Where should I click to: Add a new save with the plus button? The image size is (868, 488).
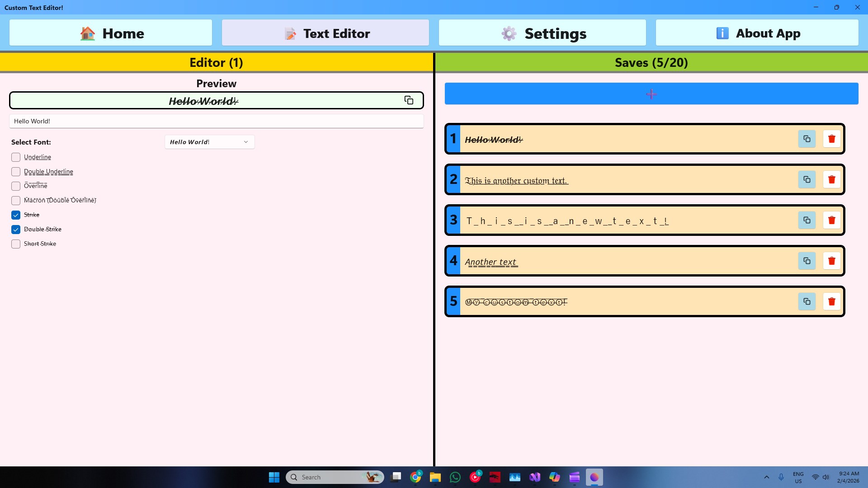click(x=651, y=94)
